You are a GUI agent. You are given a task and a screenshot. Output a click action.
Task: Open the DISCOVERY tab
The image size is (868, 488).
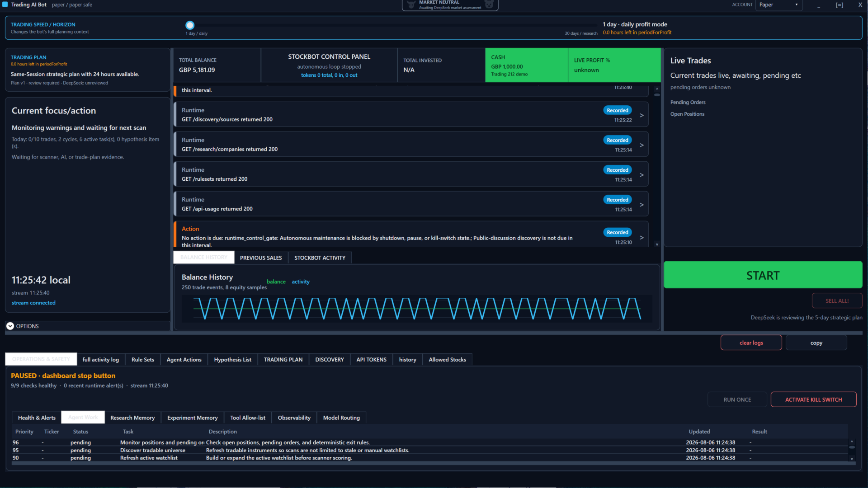click(x=330, y=360)
